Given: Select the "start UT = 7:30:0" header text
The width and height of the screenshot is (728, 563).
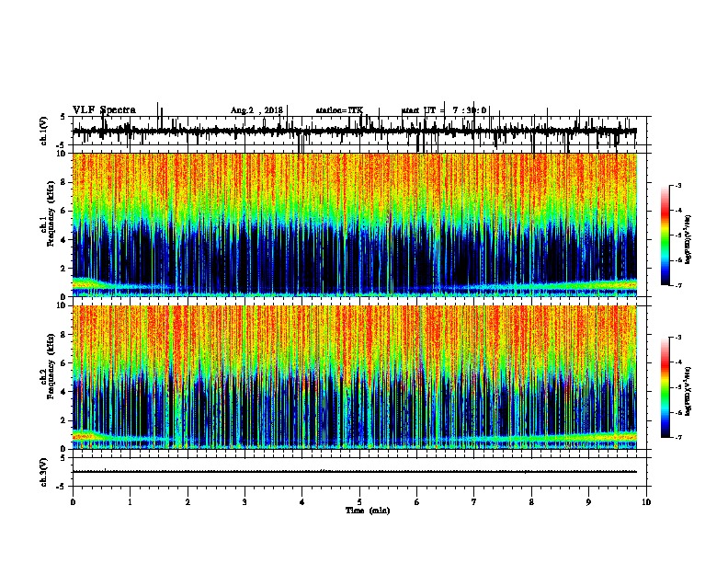Looking at the screenshot, I should (x=444, y=110).
